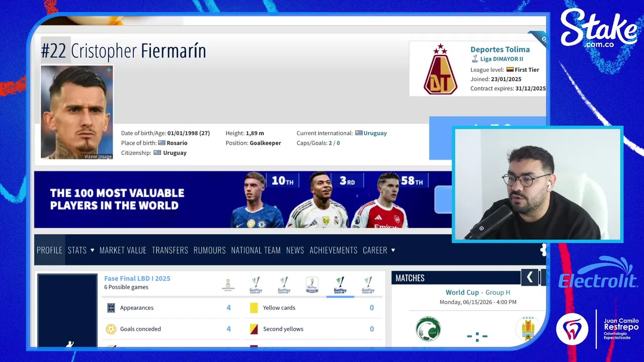Go to previous match with left arrow
The width and height of the screenshot is (644, 362).
tap(529, 278)
